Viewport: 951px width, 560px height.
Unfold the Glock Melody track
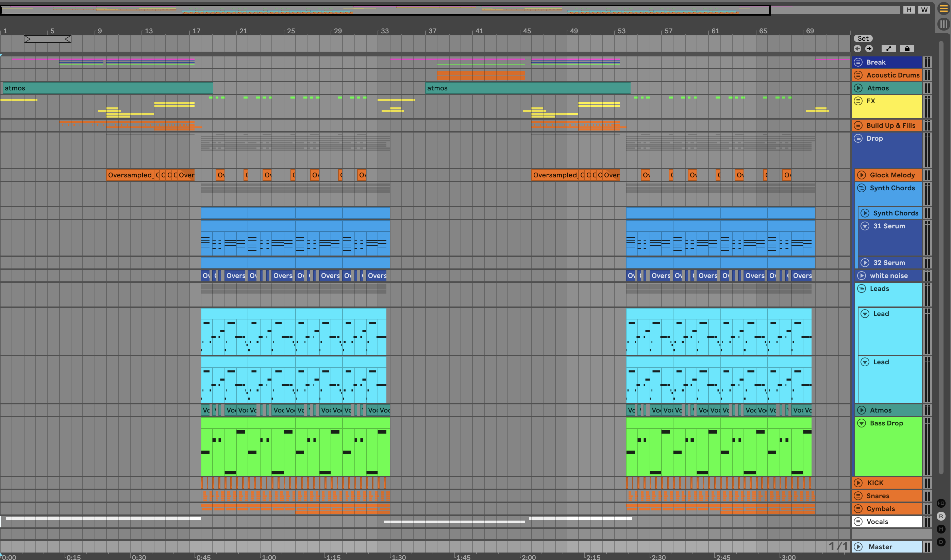(862, 175)
